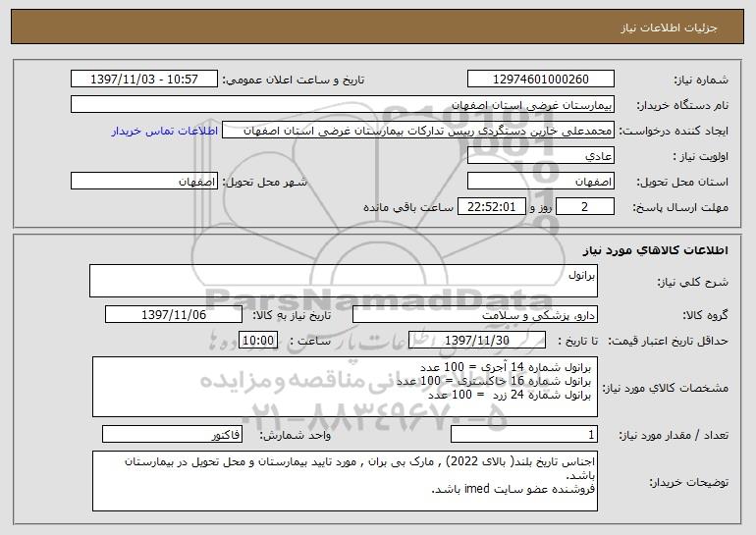Open the اطلاعات تماس خریدار link
Image resolution: width=756 pixels, height=535 pixels.
(165, 132)
